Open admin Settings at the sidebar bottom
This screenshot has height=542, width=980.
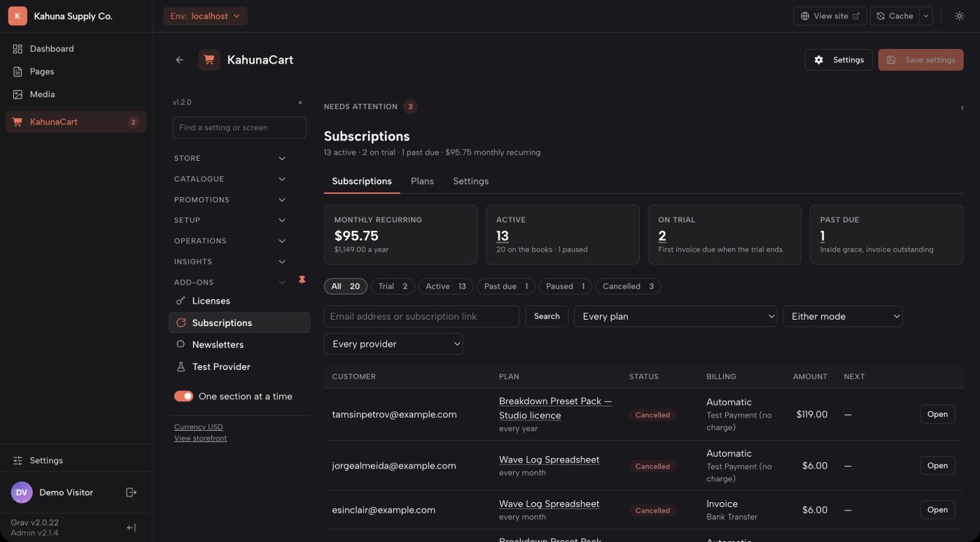pyautogui.click(x=76, y=460)
